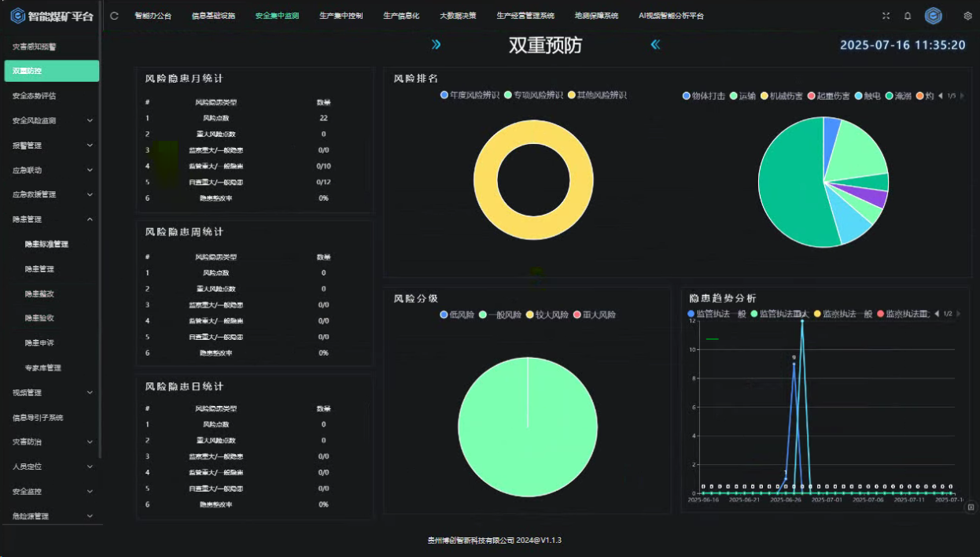Click the fullscreen icon in top bar
Screen dimensions: 980x557
tap(886, 16)
